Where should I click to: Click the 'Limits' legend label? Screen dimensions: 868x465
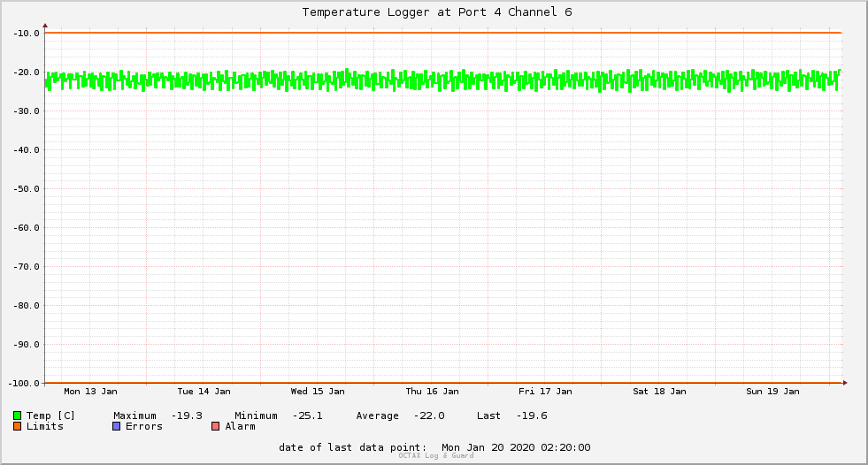(x=45, y=426)
